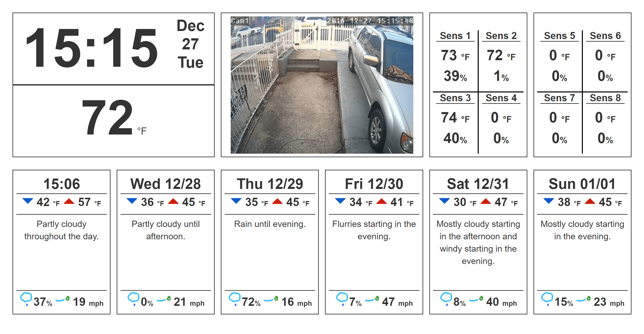Click the wind icon in Wed 12/28 card
644x334 pixels.
click(x=164, y=299)
